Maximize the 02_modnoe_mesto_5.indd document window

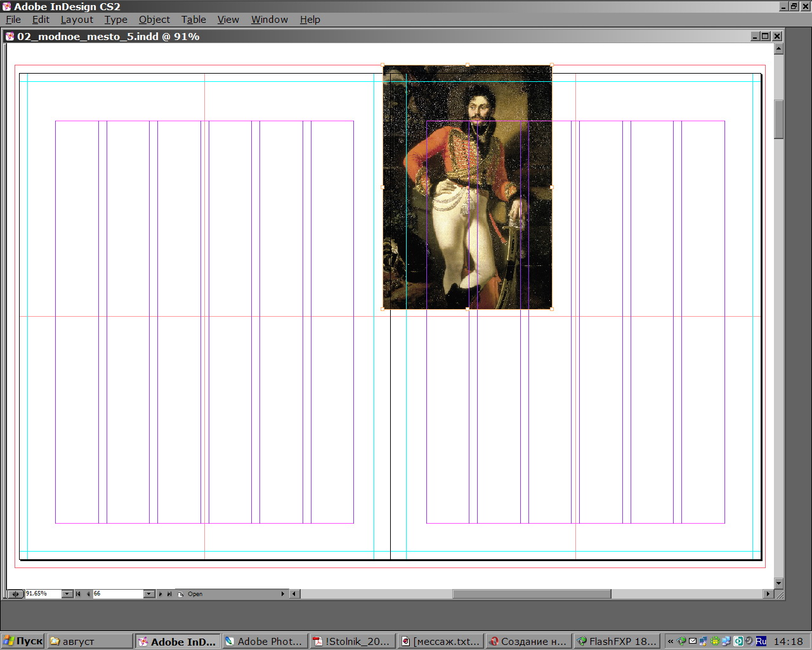[x=766, y=36]
